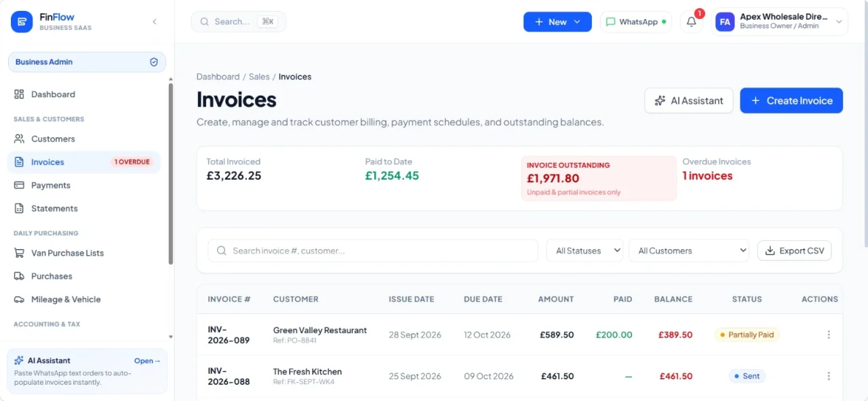
Task: Click the WhatsApp button
Action: tap(635, 22)
